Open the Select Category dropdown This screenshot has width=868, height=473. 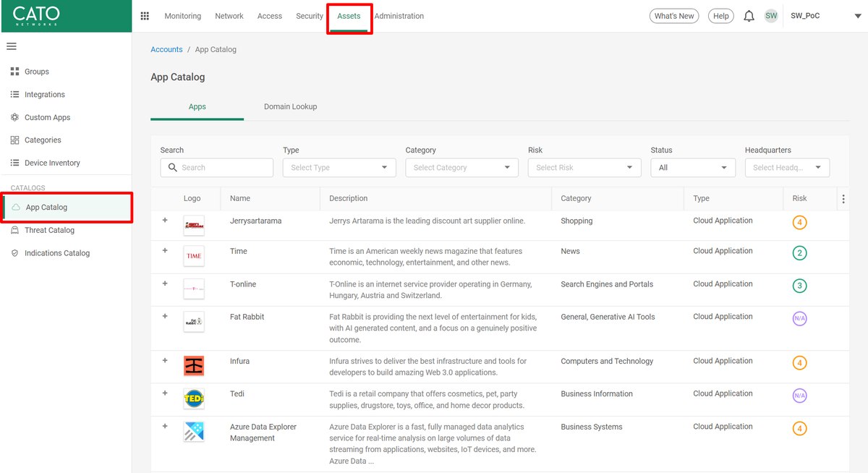point(461,168)
